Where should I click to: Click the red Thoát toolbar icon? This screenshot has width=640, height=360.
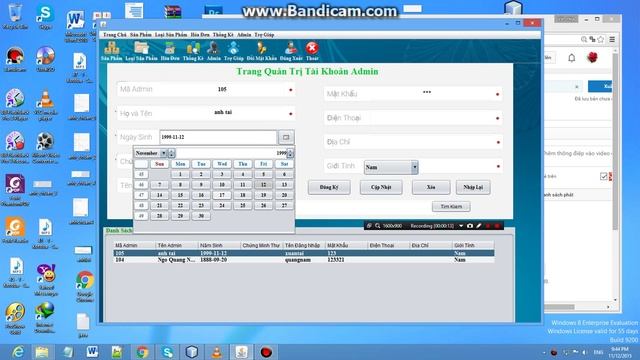[x=312, y=51]
